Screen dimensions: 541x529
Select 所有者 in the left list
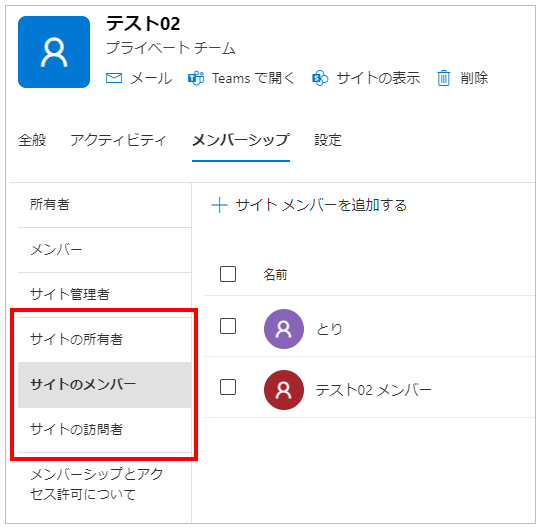click(105, 205)
